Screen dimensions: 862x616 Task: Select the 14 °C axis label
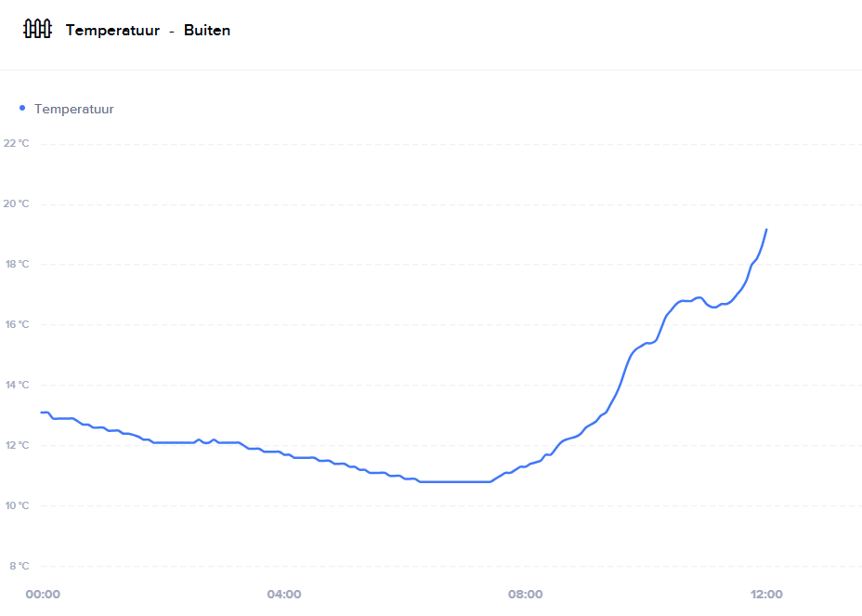pyautogui.click(x=16, y=385)
